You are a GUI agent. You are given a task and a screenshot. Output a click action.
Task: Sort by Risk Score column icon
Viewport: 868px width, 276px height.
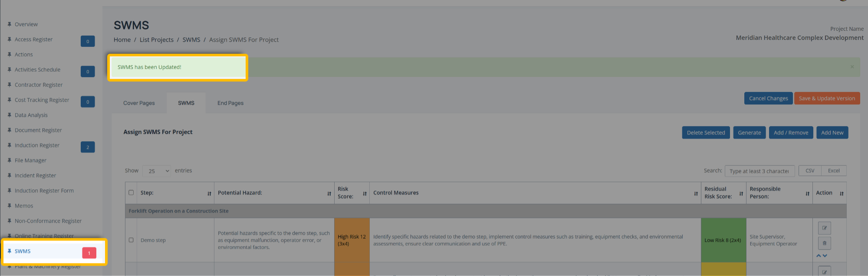365,194
